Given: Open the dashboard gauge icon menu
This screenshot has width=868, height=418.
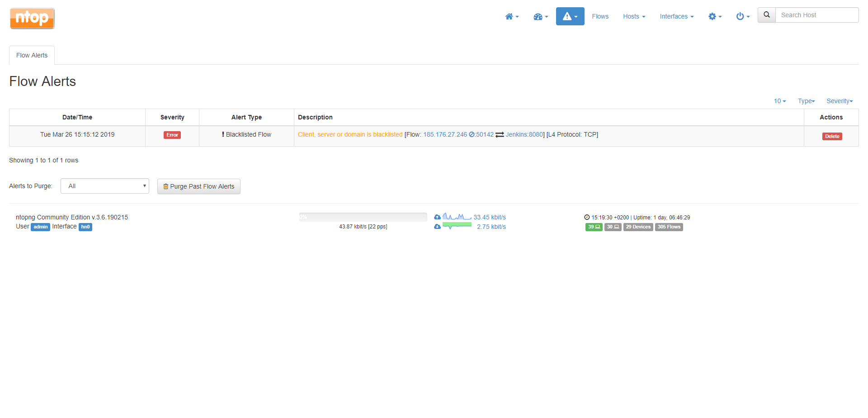Looking at the screenshot, I should [540, 17].
